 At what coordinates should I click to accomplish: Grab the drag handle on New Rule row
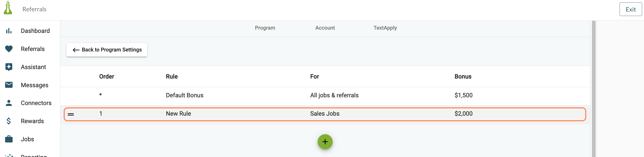click(x=71, y=114)
